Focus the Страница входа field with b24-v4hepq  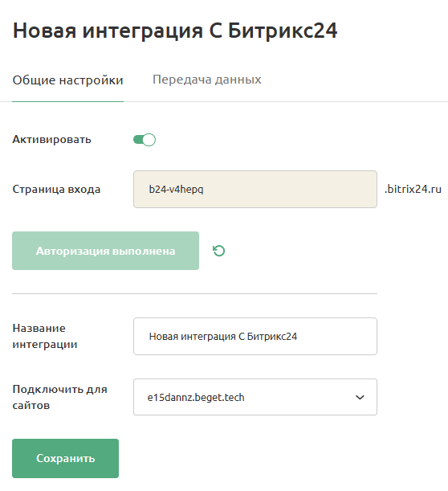[255, 189]
